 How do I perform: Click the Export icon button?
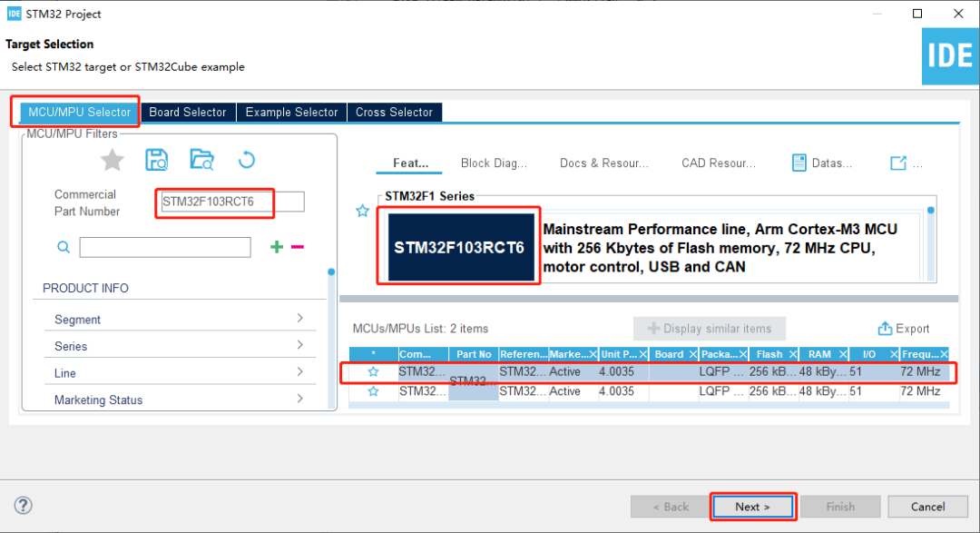903,329
